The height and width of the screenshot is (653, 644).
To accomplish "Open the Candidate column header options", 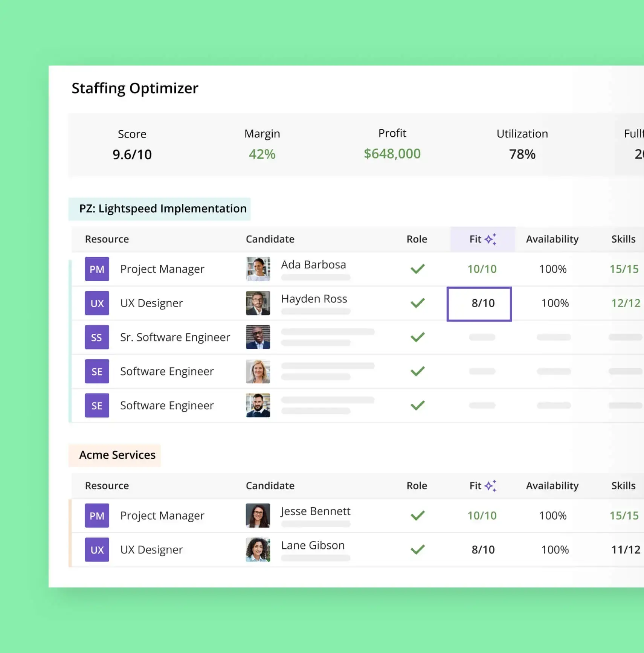I will point(270,239).
